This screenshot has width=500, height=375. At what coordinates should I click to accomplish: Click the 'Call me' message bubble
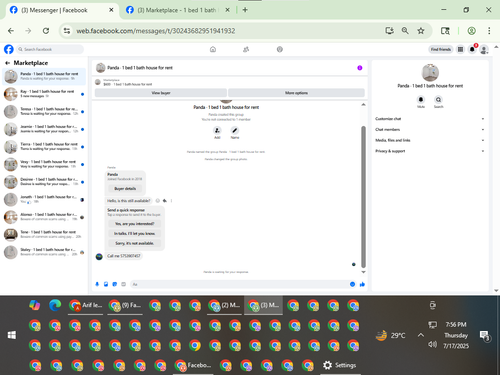(124, 256)
